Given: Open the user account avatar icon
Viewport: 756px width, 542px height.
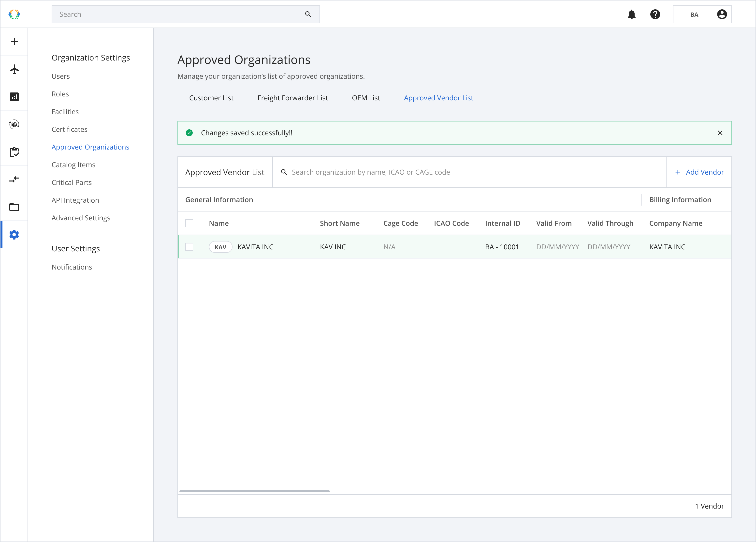Looking at the screenshot, I should (722, 14).
